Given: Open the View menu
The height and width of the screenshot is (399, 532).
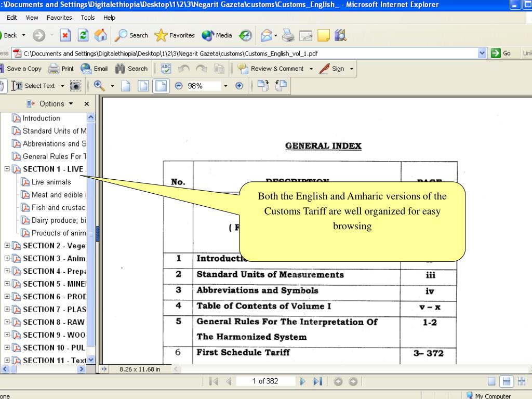Looking at the screenshot, I should [32, 18].
